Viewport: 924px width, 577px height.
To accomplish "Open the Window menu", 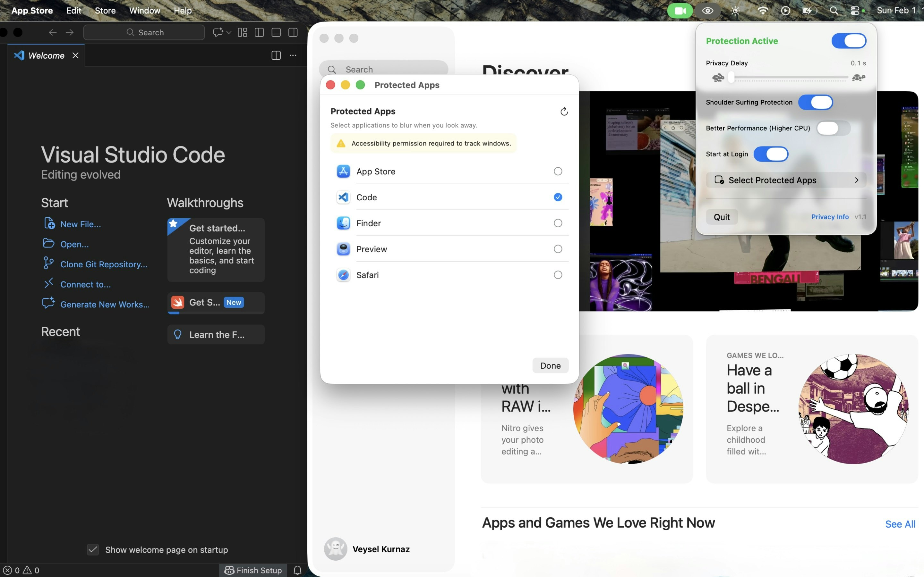I will click(144, 11).
